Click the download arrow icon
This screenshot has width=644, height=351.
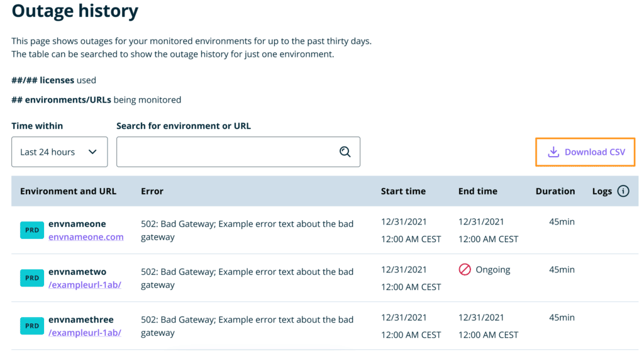tap(553, 152)
